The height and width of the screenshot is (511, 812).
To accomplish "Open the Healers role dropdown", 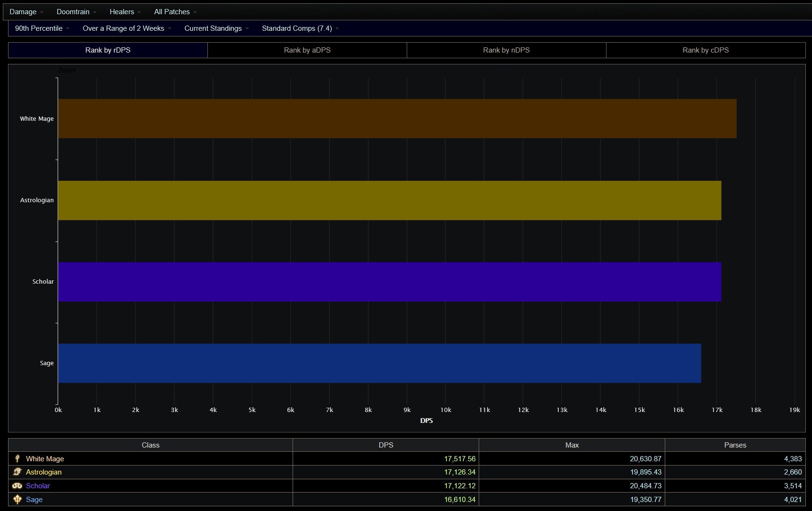I will (x=125, y=12).
